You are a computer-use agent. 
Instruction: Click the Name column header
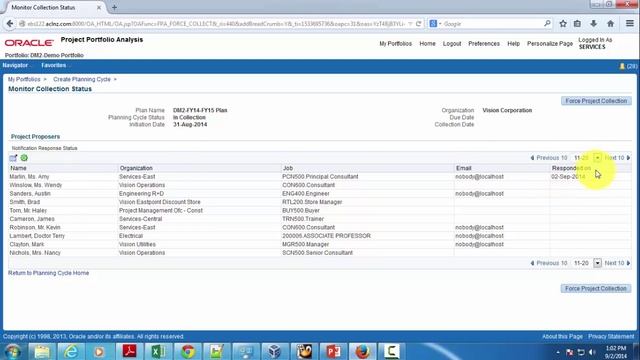point(18,168)
